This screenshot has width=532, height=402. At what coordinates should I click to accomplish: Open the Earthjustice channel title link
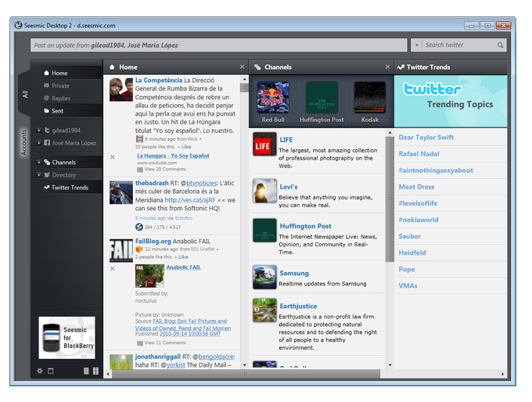[x=298, y=306]
